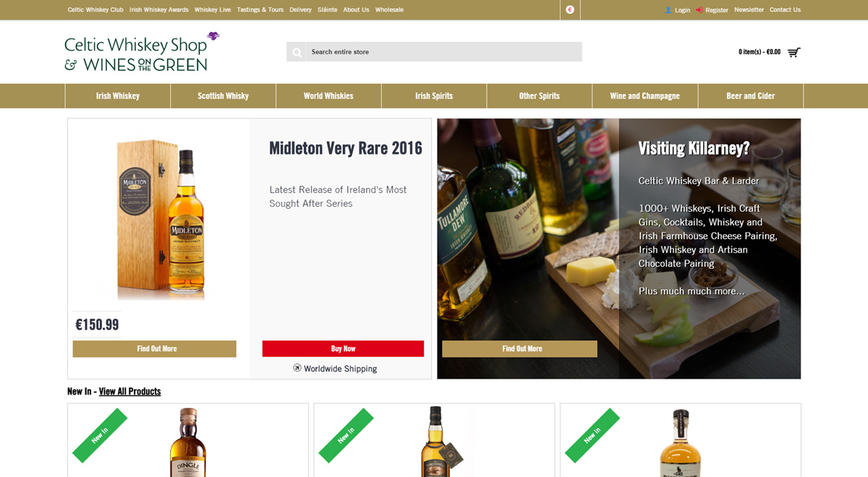Open the View All Products link

(130, 392)
